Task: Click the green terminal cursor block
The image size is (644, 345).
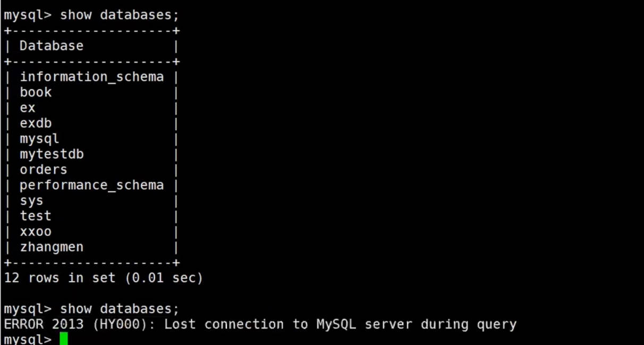Action: click(64, 339)
